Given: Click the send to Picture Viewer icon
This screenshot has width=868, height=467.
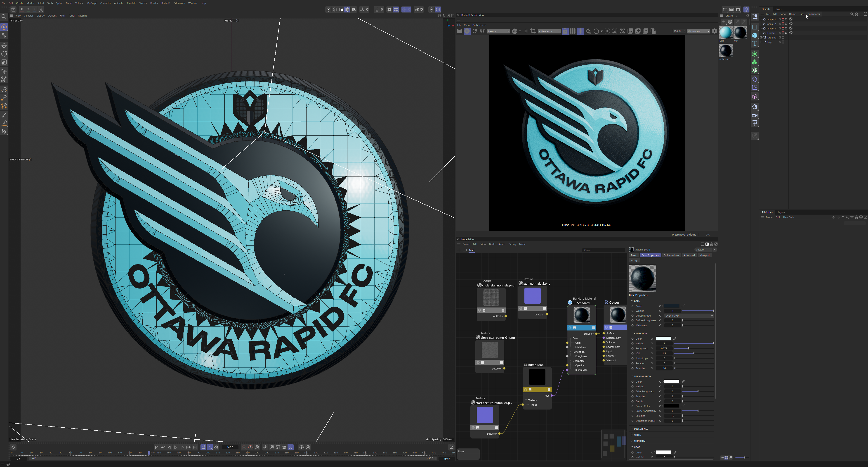Looking at the screenshot, I should (646, 31).
